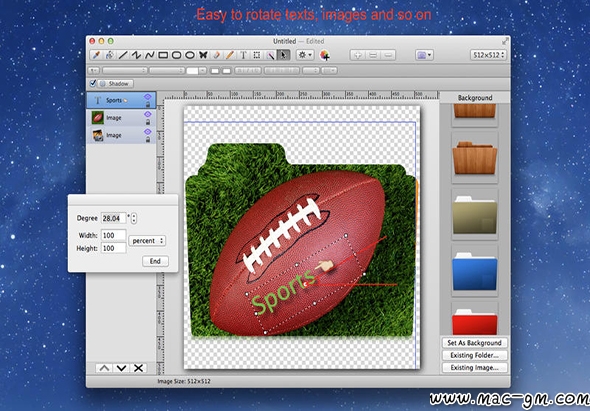The width and height of the screenshot is (590, 411).
Task: Select the straight line drawing tool
Action: click(x=123, y=55)
